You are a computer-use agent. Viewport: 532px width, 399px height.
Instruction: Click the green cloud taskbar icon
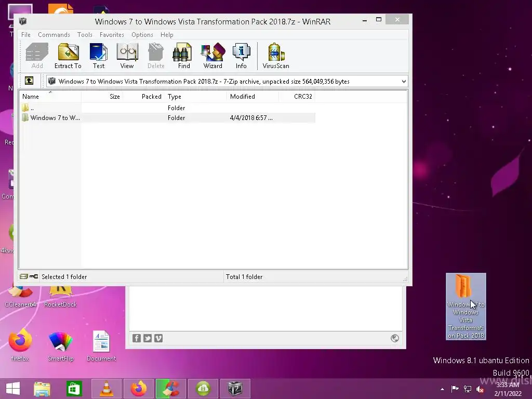pyautogui.click(x=203, y=389)
